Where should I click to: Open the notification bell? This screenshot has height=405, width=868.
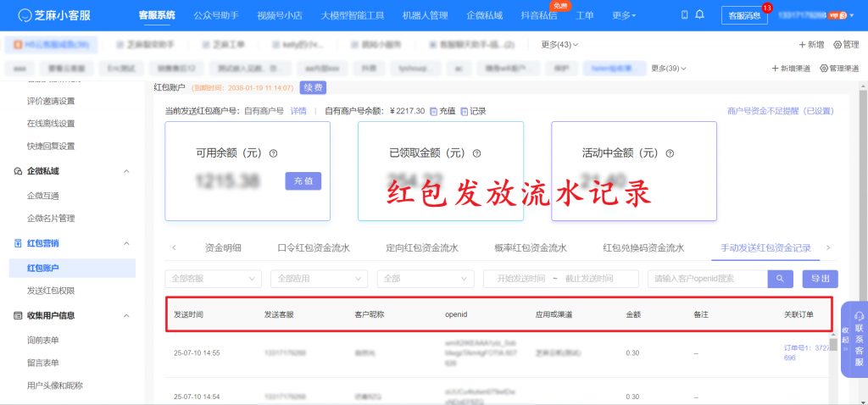point(699,15)
